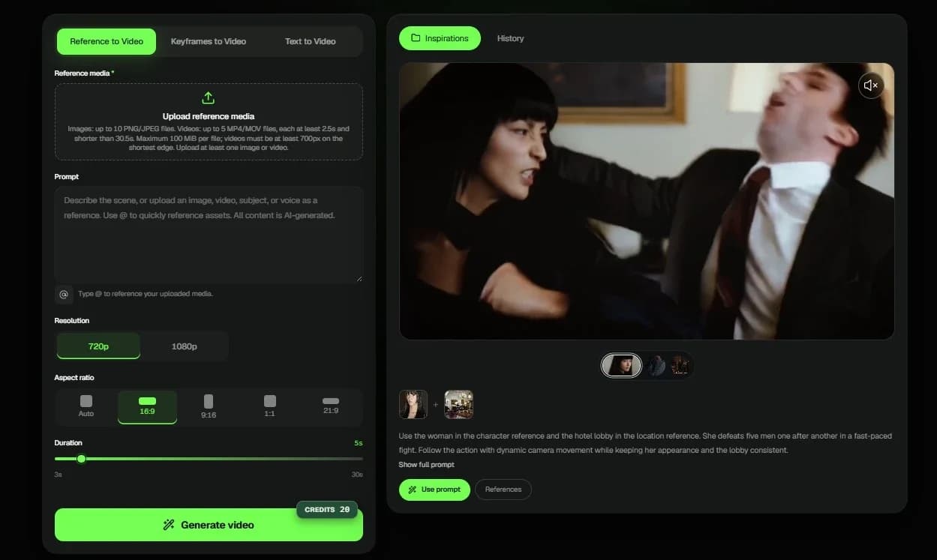937x560 pixels.
Task: Choose 720p resolution
Action: point(98,346)
